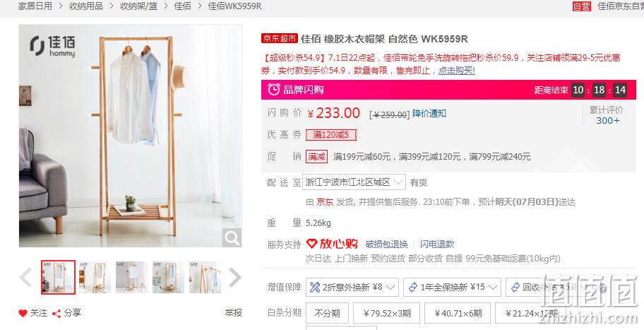Click the 满120减5 coupon tag
The image size is (644, 330).
coord(331,135)
